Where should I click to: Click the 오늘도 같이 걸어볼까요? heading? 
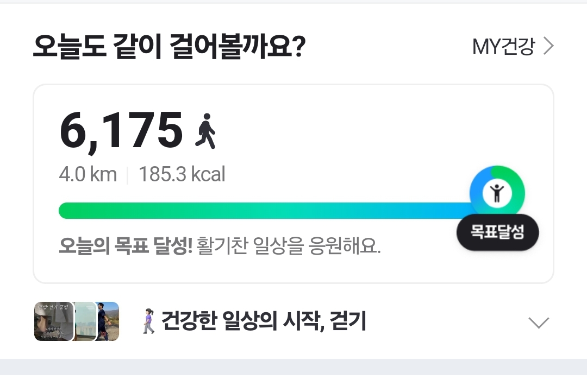[x=169, y=48]
